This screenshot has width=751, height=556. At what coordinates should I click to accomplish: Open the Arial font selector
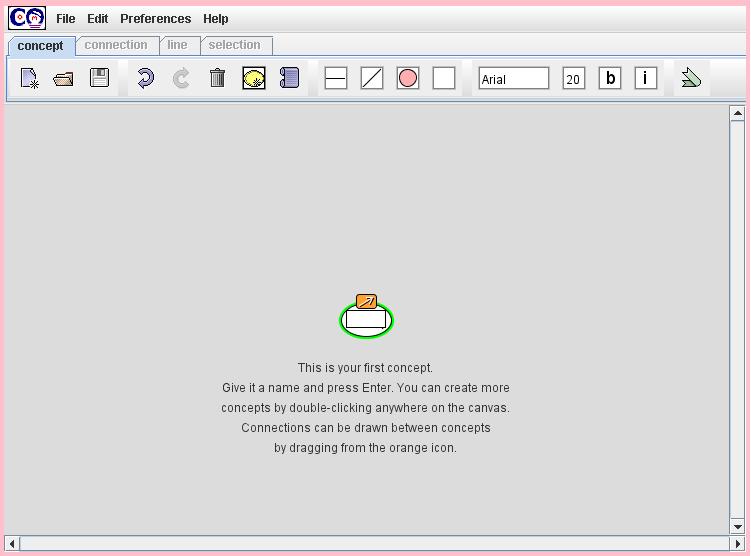tap(514, 79)
